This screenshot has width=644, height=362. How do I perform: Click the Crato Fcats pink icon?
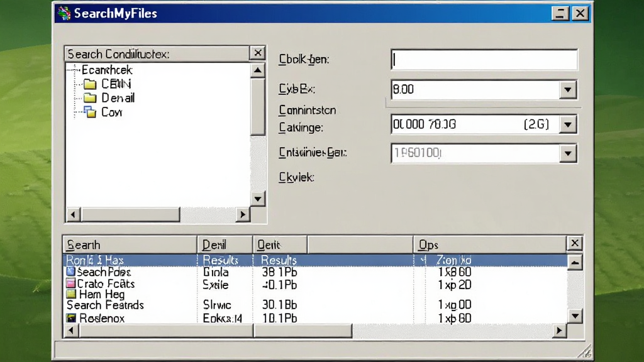click(x=70, y=283)
